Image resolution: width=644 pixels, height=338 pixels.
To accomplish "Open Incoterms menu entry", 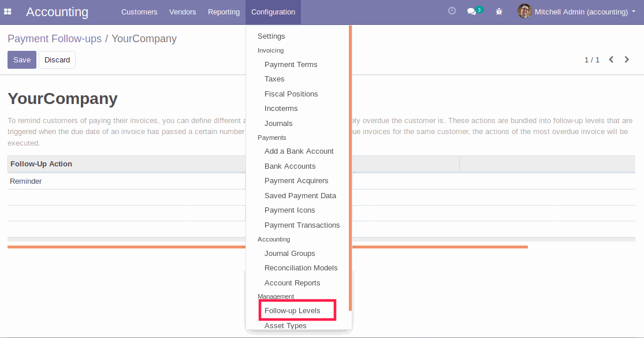I will tap(281, 109).
